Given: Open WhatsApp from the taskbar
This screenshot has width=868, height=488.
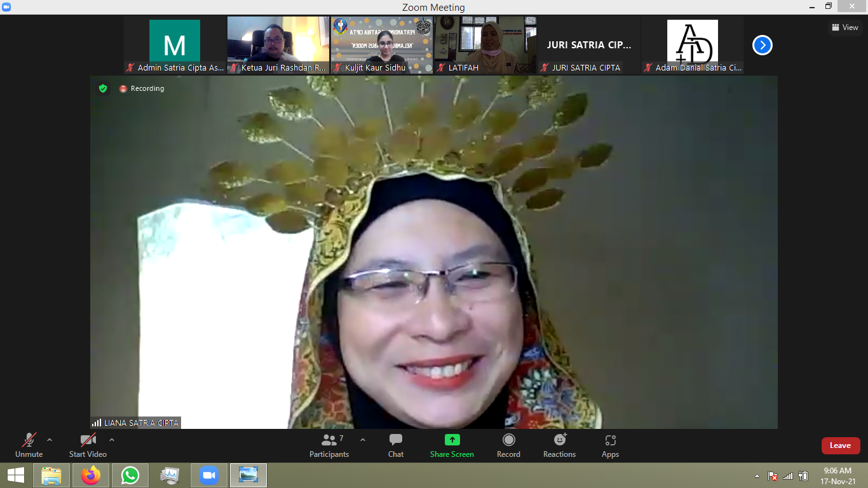Looking at the screenshot, I should click(130, 475).
